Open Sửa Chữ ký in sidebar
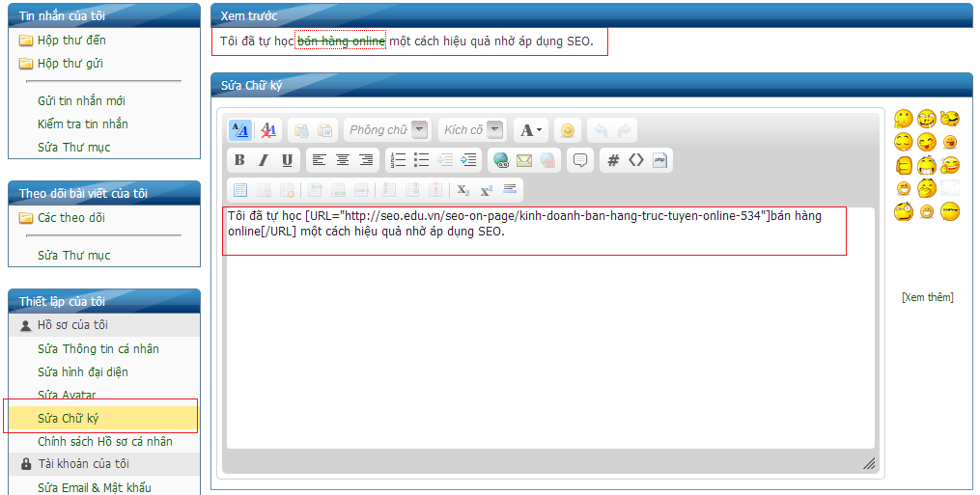 pyautogui.click(x=69, y=418)
